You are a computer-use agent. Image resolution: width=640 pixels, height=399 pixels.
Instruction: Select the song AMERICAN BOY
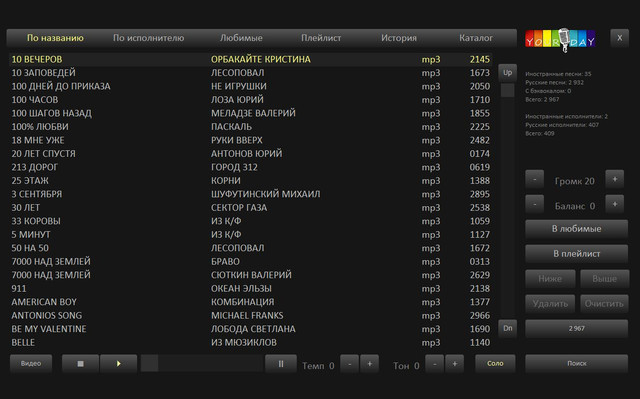[x=250, y=301]
